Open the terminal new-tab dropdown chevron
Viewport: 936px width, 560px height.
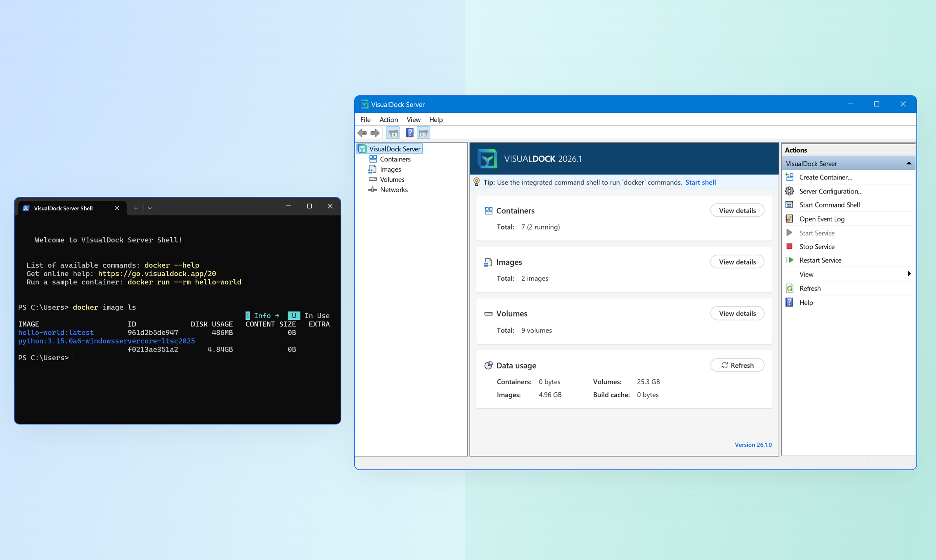point(150,207)
